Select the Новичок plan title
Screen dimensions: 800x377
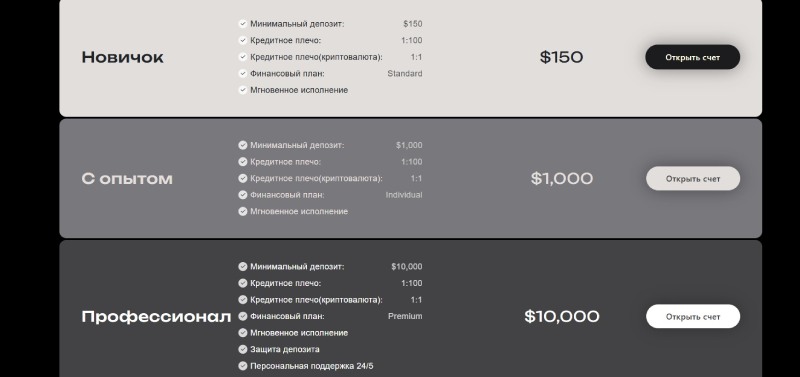(122, 57)
